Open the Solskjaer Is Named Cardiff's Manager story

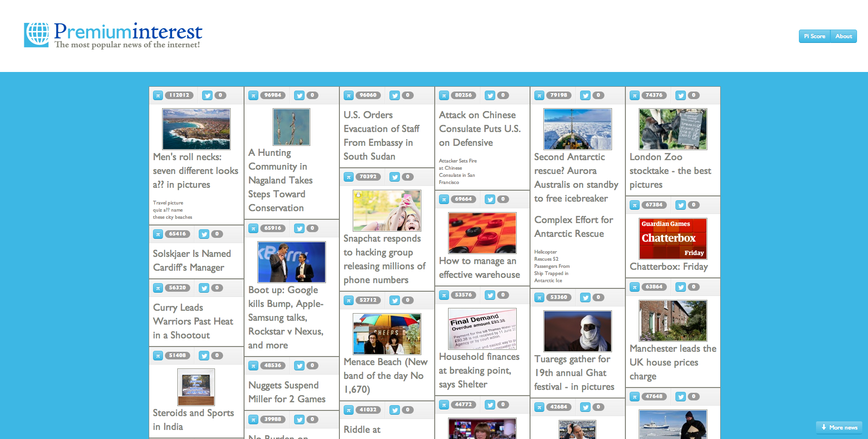click(192, 260)
